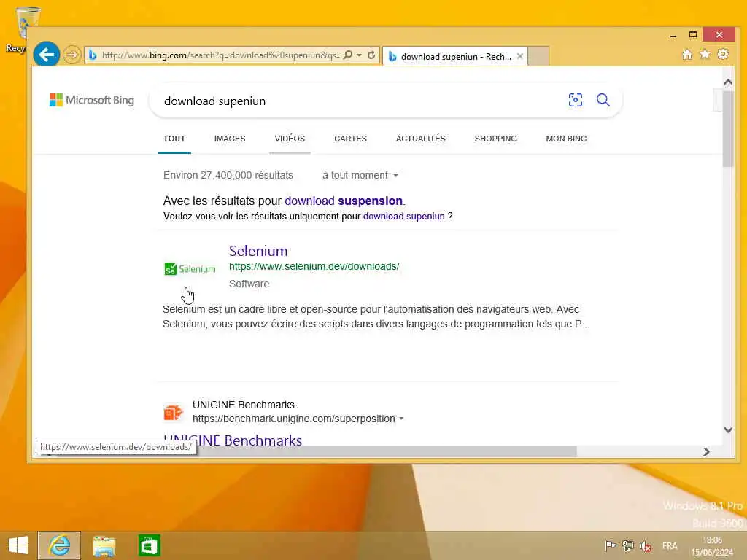The width and height of the screenshot is (747, 560).
Task: Open Favorites star icon
Action: (705, 54)
